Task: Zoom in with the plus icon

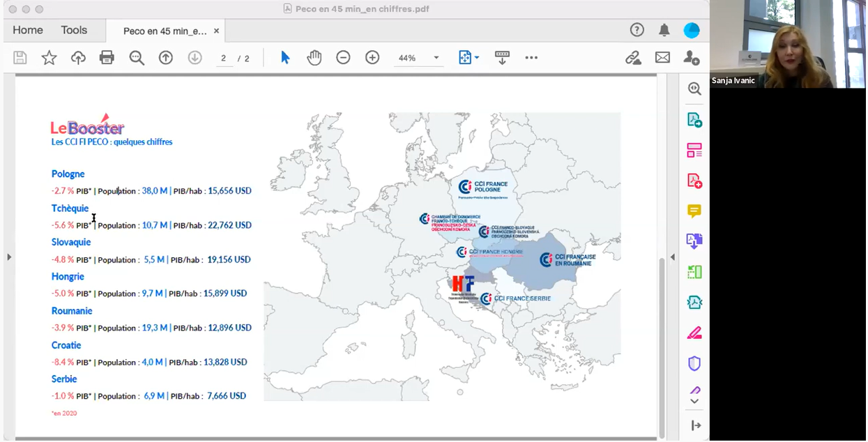Action: [372, 58]
